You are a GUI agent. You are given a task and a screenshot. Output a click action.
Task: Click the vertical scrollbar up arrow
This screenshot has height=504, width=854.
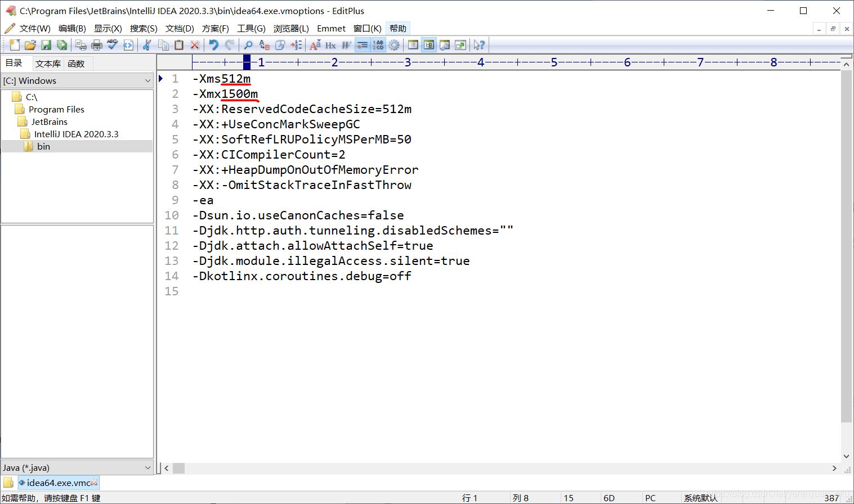pos(846,65)
